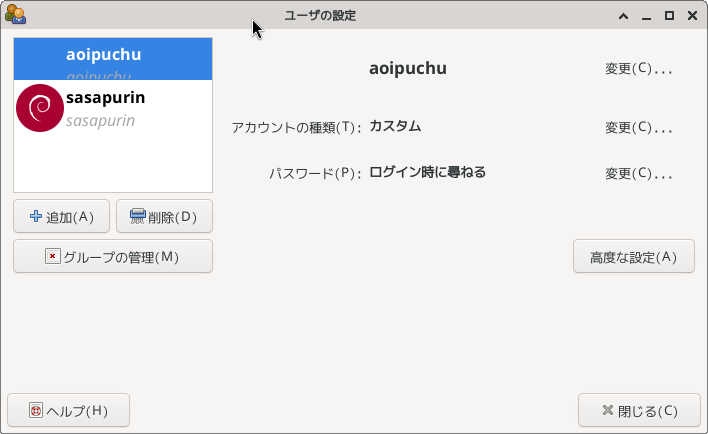Click the users app icon in title bar

[x=15, y=14]
